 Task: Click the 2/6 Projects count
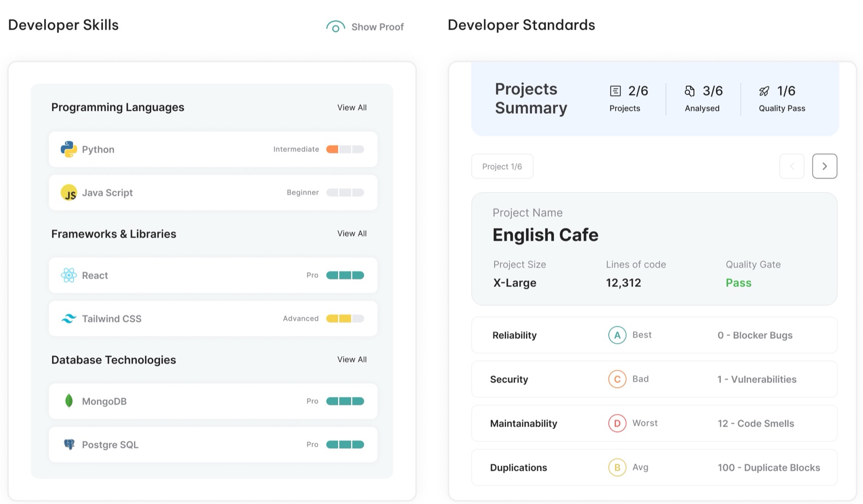[638, 91]
